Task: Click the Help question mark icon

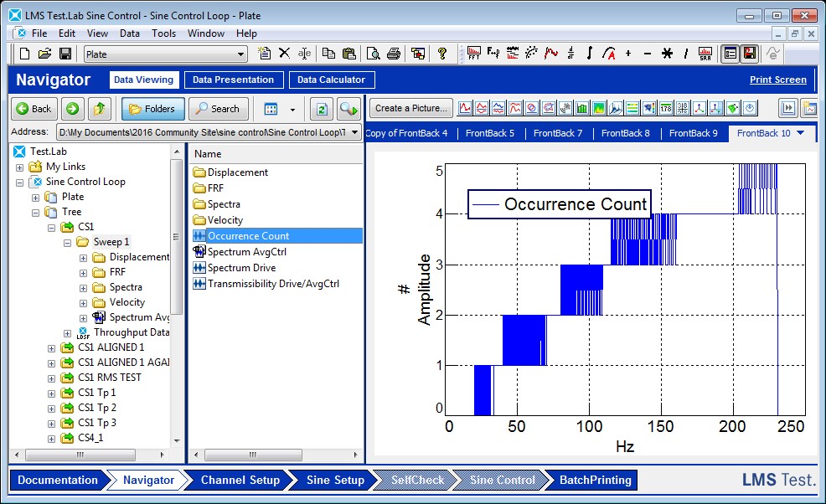Action: pos(442,54)
